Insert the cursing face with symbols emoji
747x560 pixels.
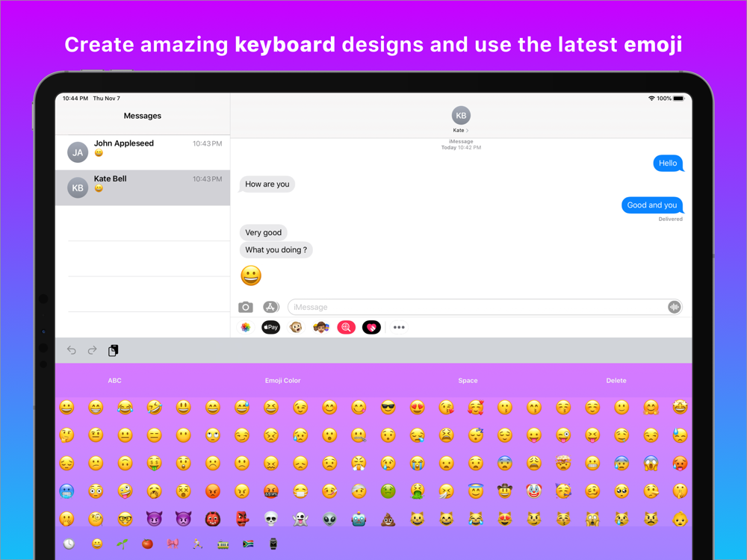[x=271, y=491]
